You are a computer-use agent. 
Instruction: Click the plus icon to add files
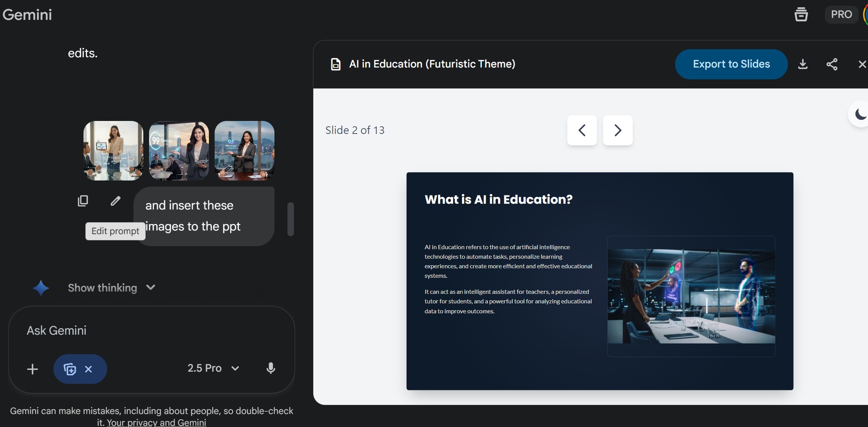(33, 369)
